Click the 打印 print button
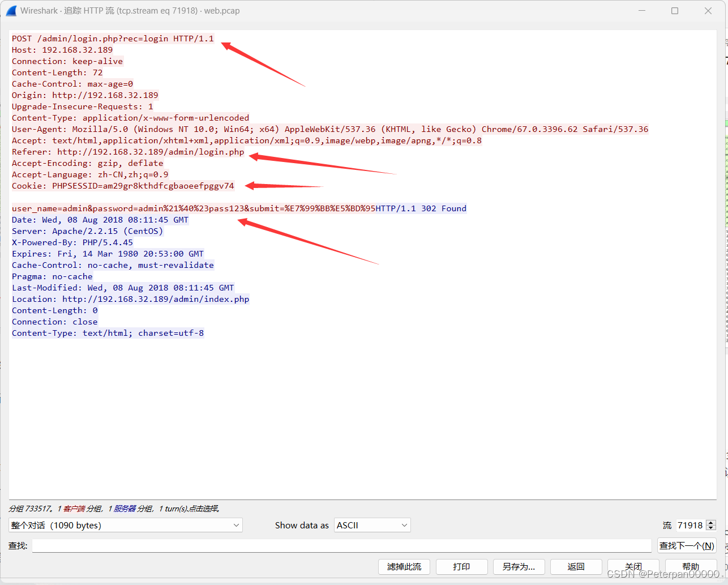 point(461,566)
